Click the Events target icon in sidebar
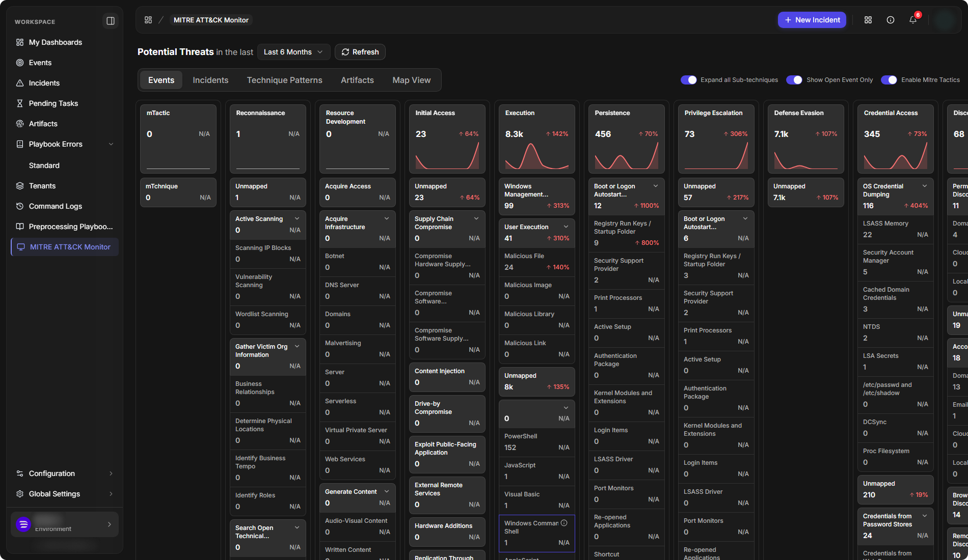 (x=20, y=63)
